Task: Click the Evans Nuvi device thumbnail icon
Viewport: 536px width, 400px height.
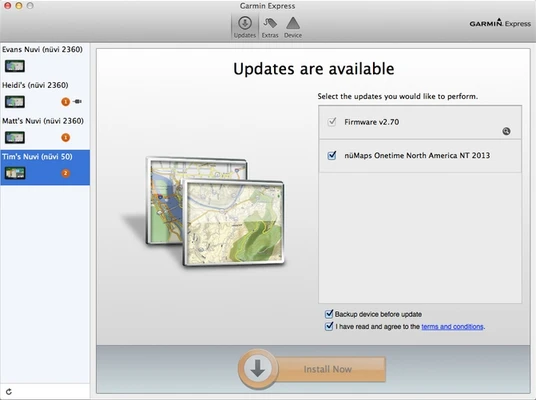Action: click(15, 66)
